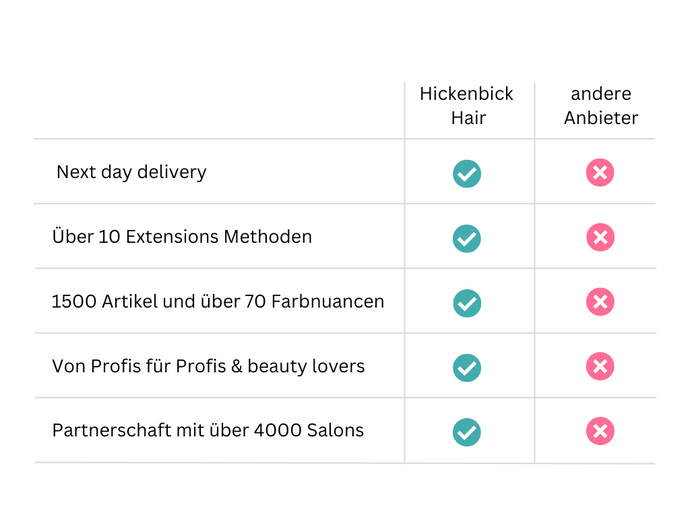Click the empty top-left header cell
The image size is (690, 517).
coord(219,110)
